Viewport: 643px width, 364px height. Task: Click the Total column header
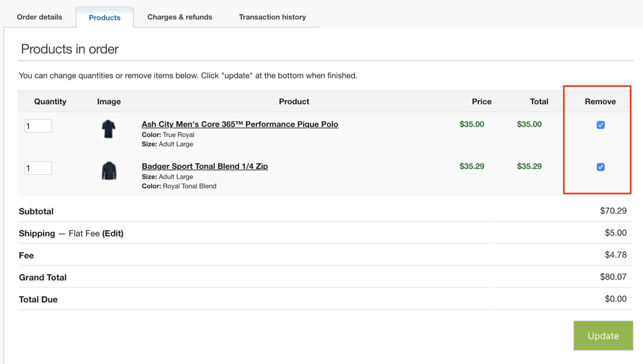point(539,102)
